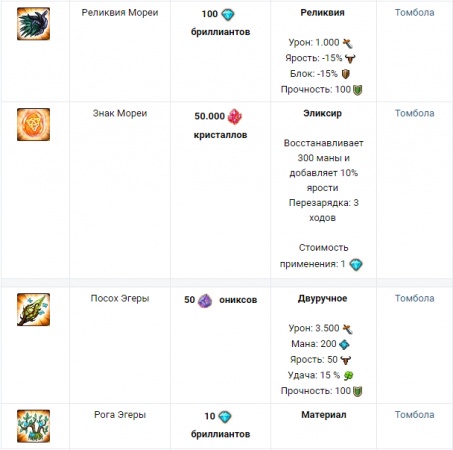This screenshot has height=450, width=453.
Task: Click the Реликвия Мореи item thumbnail
Action: pyautogui.click(x=33, y=24)
